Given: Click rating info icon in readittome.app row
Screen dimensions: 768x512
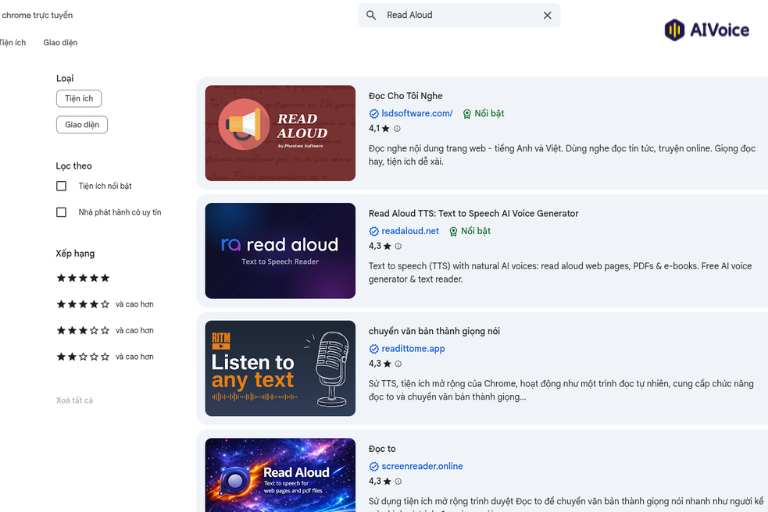Looking at the screenshot, I should pos(398,364).
